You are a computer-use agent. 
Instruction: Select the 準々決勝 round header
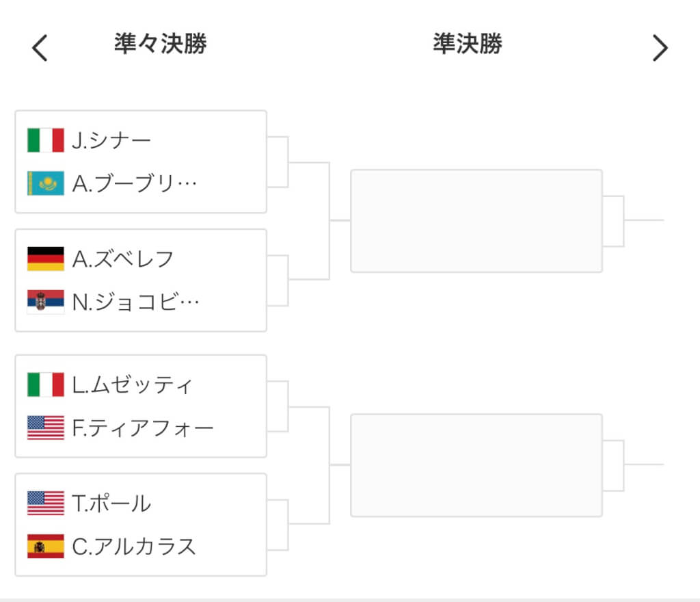point(161,44)
